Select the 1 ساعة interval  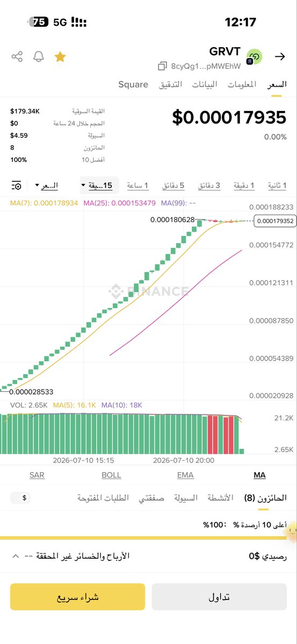(x=138, y=185)
